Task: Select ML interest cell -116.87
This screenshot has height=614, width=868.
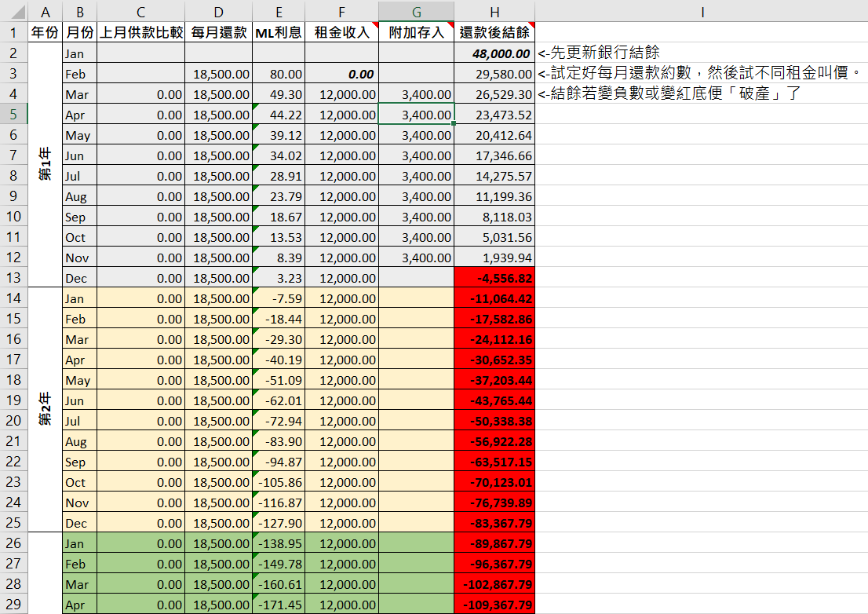Action: [279, 503]
